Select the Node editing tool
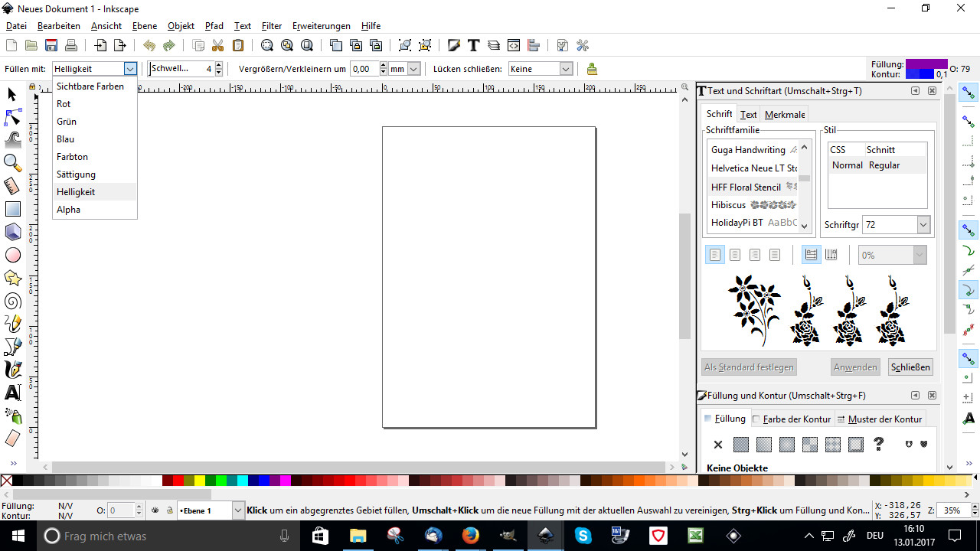The width and height of the screenshot is (980, 551). point(13,117)
